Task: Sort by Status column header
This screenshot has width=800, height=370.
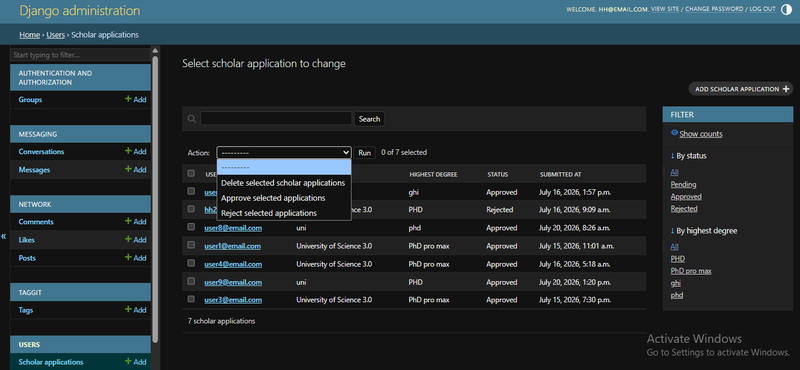Action: click(x=497, y=175)
